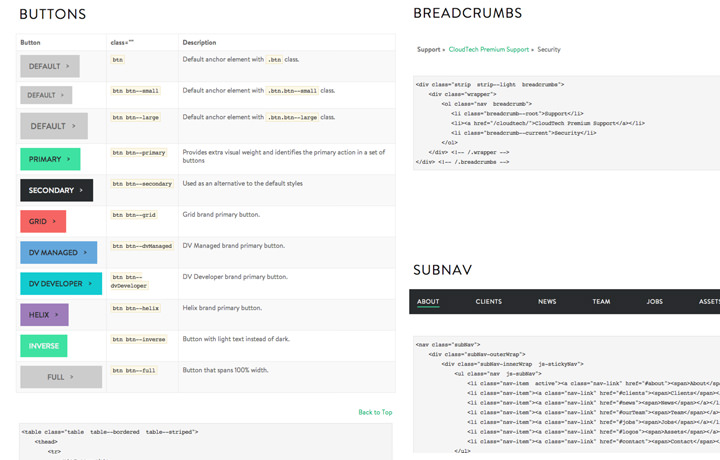Select the NEWS subnav tab
Image resolution: width=720 pixels, height=460 pixels.
click(547, 302)
